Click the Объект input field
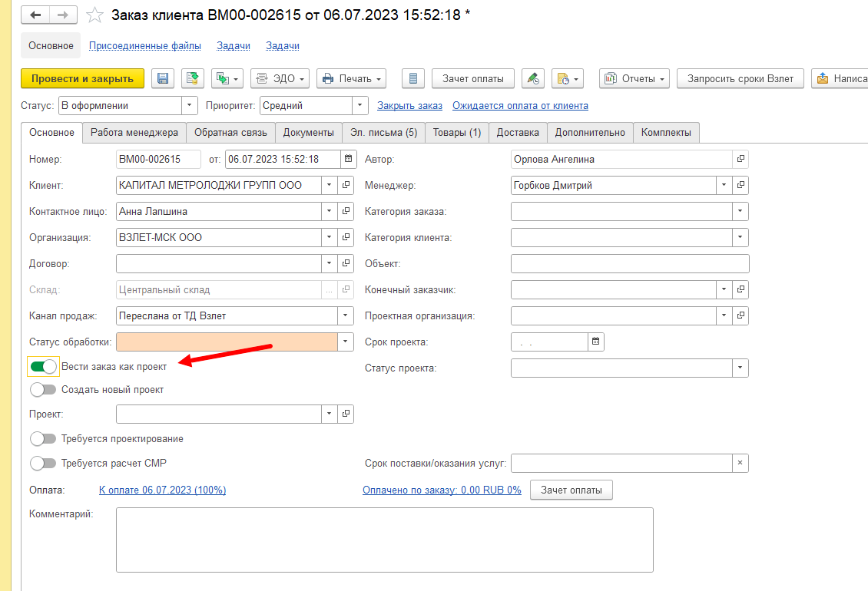 pyautogui.click(x=630, y=264)
